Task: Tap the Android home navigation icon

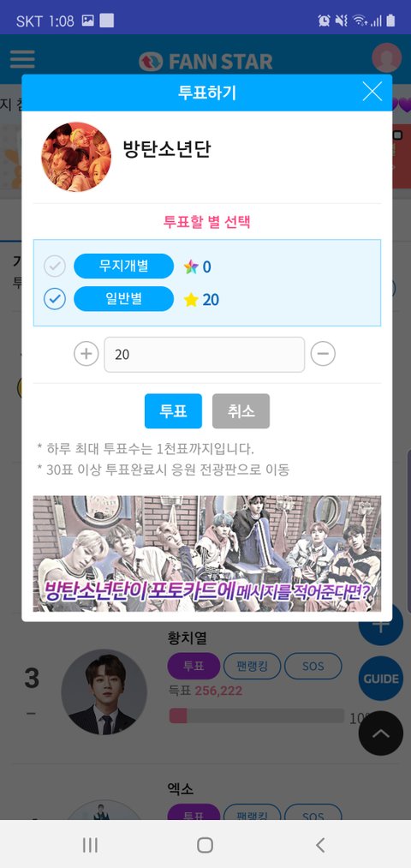Action: tap(205, 845)
